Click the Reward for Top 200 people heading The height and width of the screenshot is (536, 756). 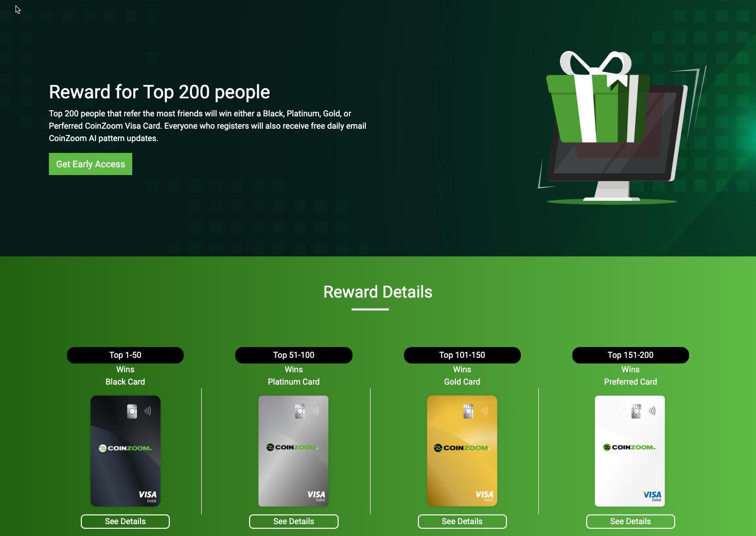click(160, 92)
